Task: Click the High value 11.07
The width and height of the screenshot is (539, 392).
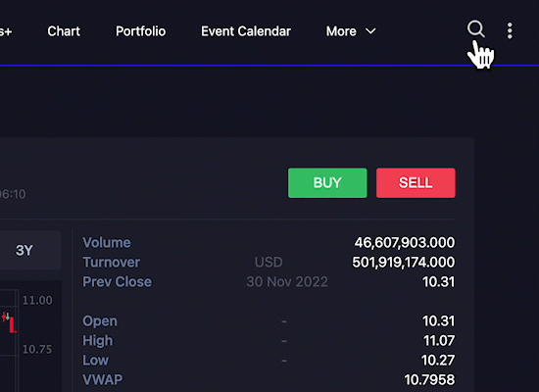Action: (x=439, y=341)
